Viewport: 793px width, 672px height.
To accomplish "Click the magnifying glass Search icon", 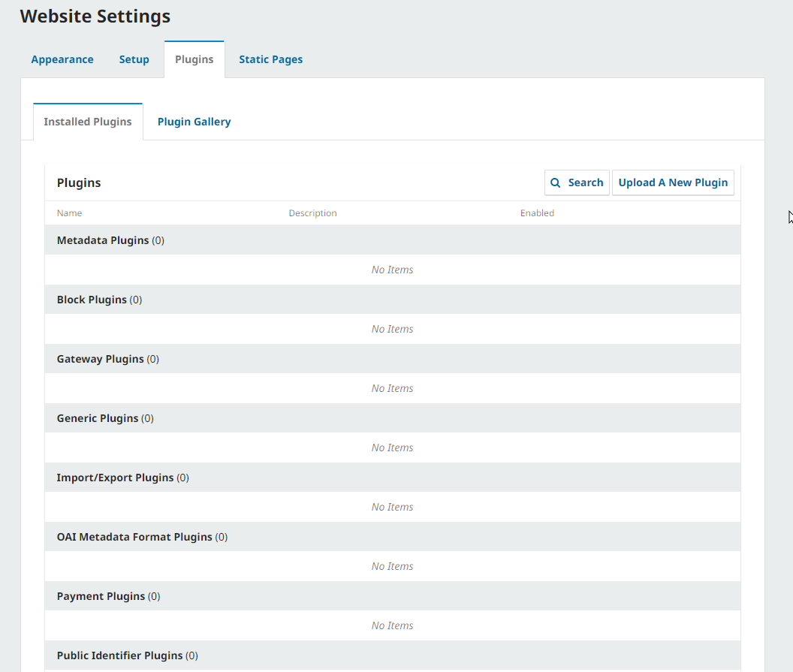I will (x=556, y=182).
